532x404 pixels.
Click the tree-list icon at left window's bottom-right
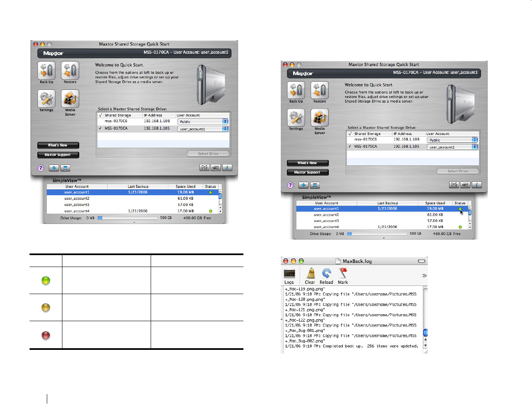[x=204, y=167]
